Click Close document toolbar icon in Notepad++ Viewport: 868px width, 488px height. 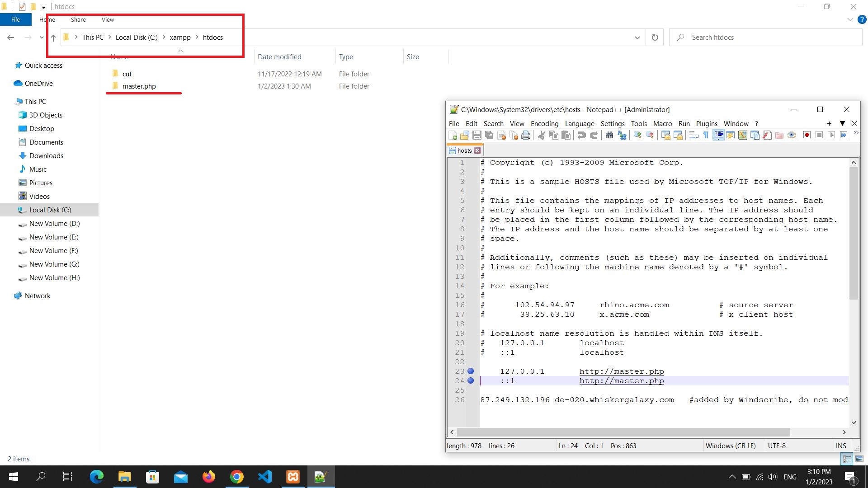pyautogui.click(x=501, y=135)
